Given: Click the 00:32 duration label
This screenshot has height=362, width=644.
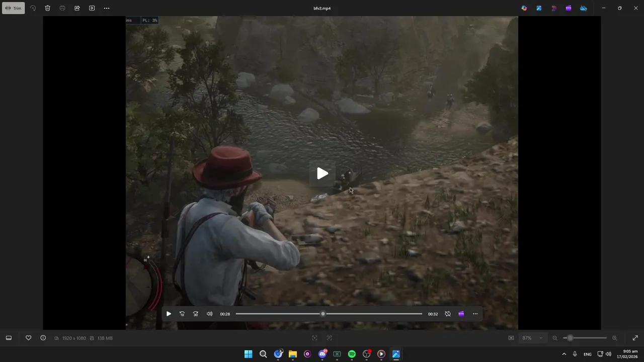Looking at the screenshot, I should point(433,314).
